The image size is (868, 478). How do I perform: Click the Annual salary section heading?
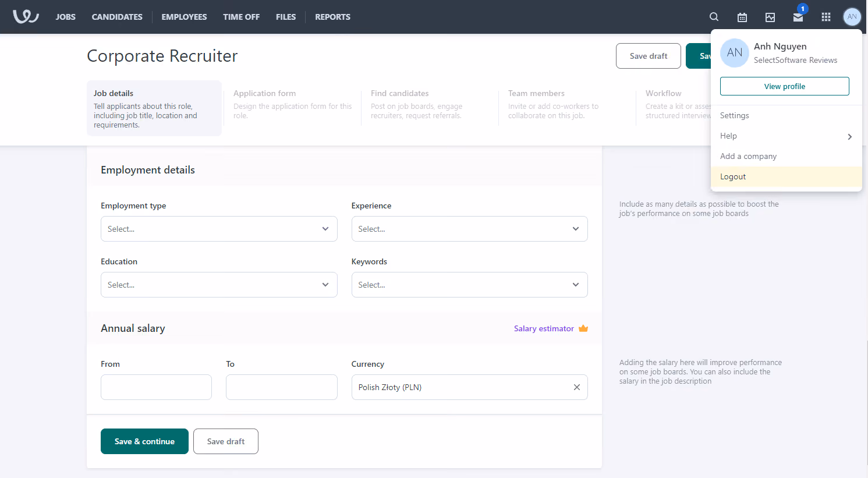click(x=133, y=328)
